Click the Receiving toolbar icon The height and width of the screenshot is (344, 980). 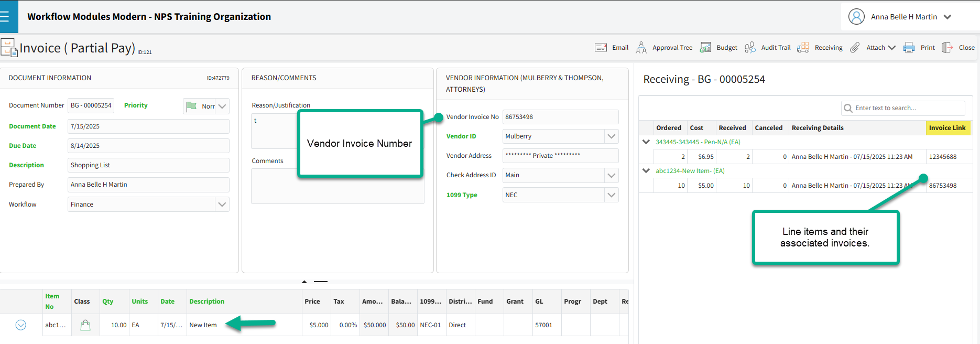tap(803, 48)
